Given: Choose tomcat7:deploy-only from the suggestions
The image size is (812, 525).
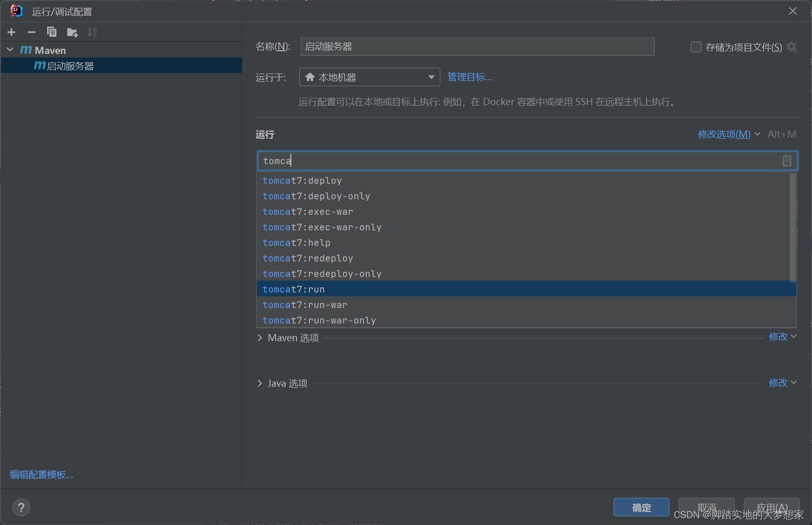Looking at the screenshot, I should coord(523,196).
